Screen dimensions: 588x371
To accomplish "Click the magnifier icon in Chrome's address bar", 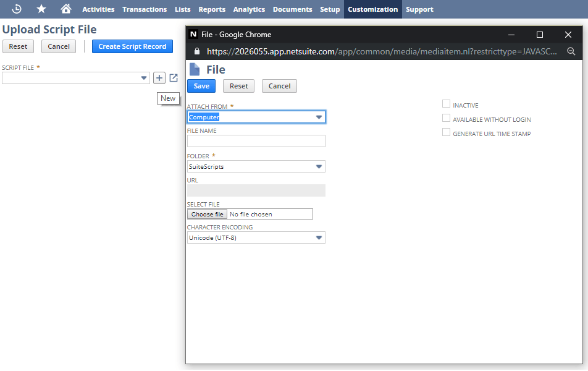I will coord(571,52).
